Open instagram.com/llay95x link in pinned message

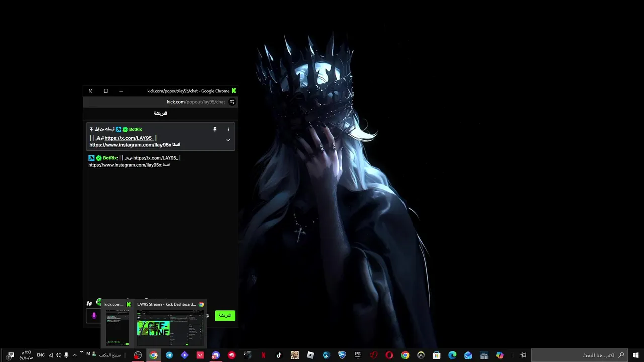coord(130,145)
